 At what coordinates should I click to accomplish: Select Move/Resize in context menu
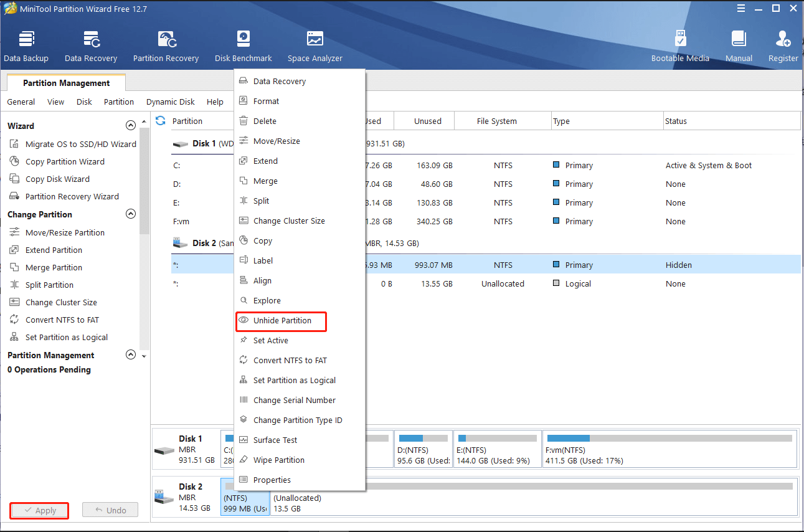pos(299,141)
